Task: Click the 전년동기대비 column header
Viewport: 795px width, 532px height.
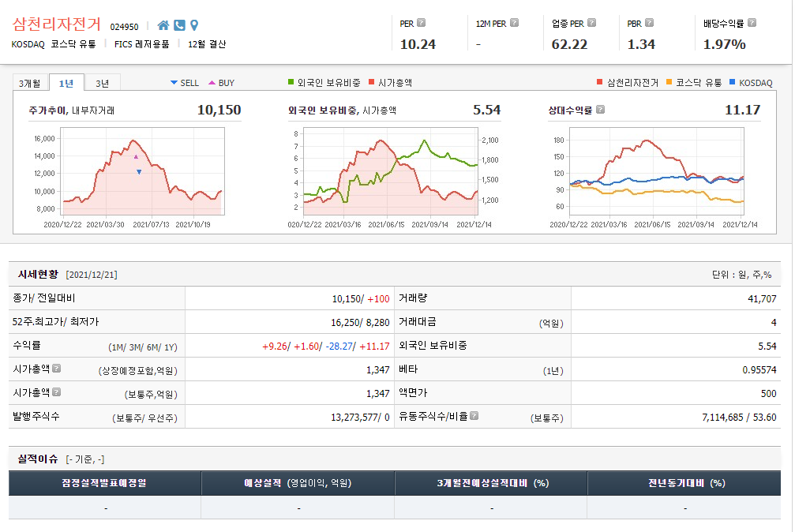Action: tap(684, 483)
